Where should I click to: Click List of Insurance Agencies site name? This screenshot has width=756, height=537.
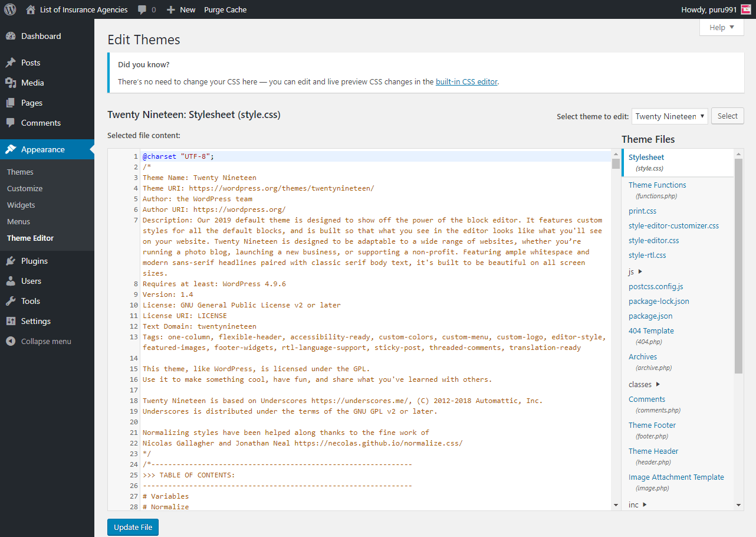[x=84, y=9]
